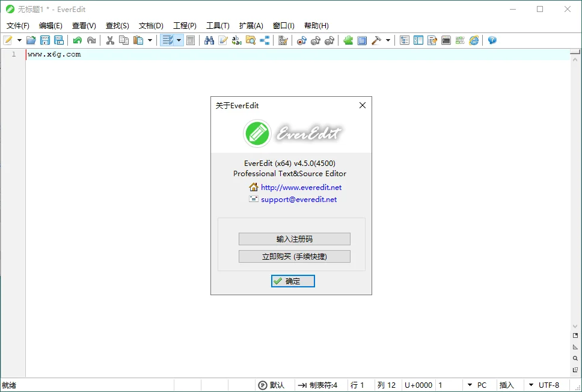The height and width of the screenshot is (392, 582).
Task: Start macro recording with the red record icon
Action: coord(301,40)
